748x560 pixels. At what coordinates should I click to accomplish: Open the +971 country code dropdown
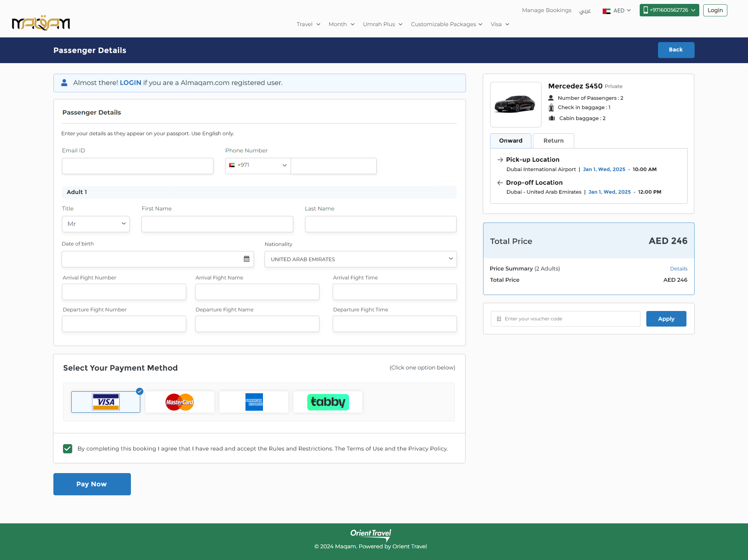tap(258, 166)
